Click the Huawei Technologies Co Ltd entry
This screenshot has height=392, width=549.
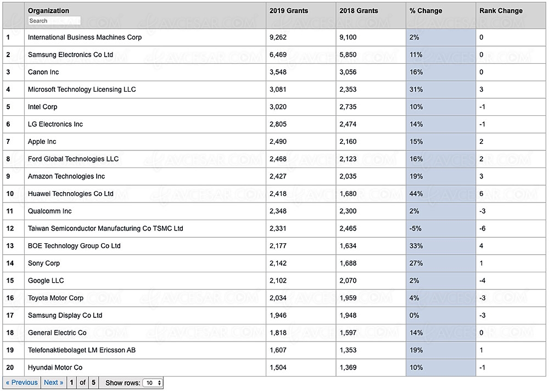click(71, 194)
